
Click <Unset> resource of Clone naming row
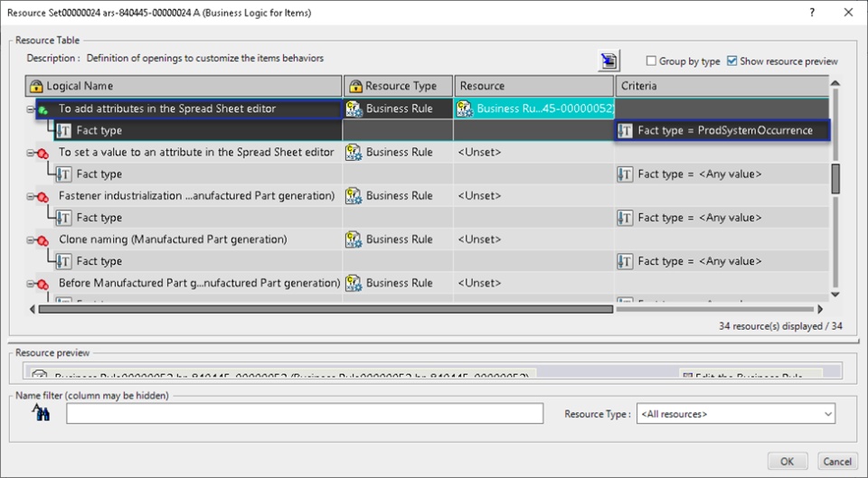479,239
